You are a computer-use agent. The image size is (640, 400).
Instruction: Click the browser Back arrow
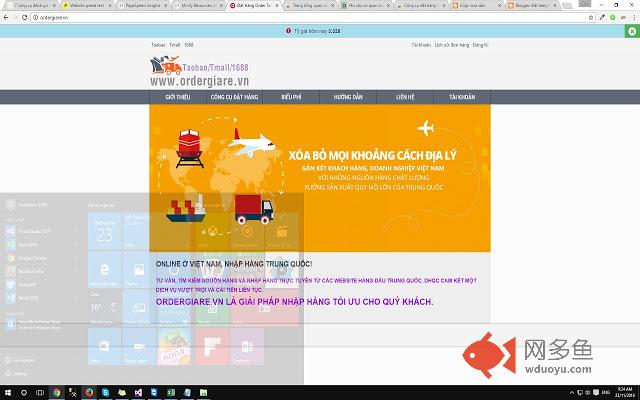6,18
